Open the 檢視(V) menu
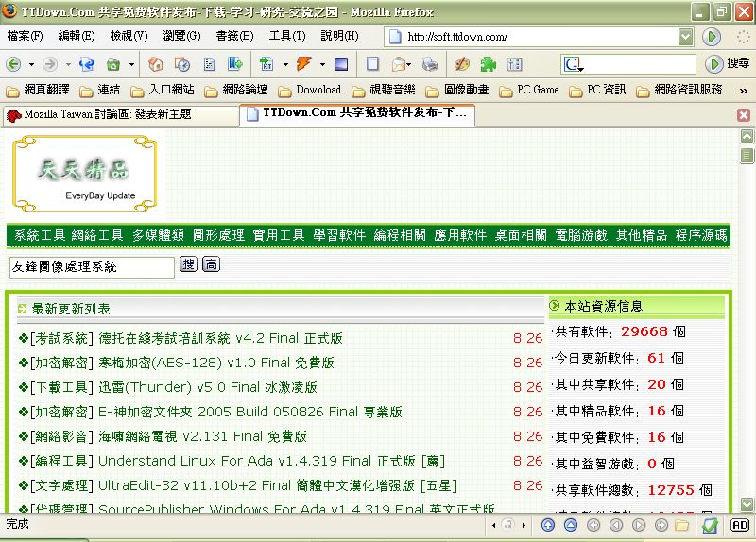The width and height of the screenshot is (756, 542). point(129,36)
